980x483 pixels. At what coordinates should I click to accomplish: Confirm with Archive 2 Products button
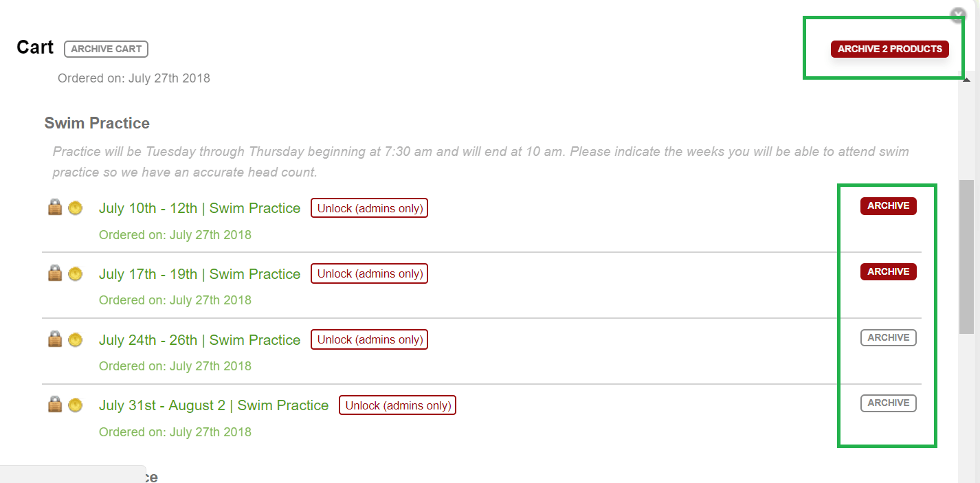[x=889, y=49]
